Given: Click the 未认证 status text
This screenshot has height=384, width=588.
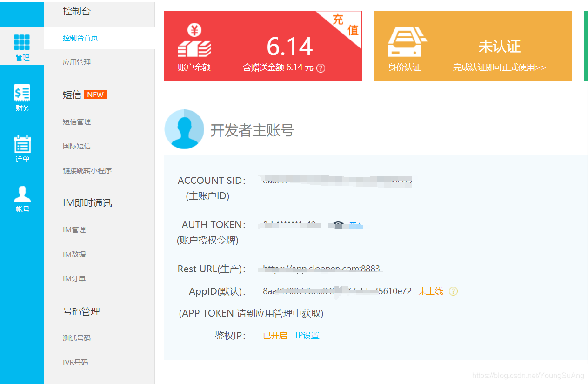Looking at the screenshot, I should (x=500, y=47).
